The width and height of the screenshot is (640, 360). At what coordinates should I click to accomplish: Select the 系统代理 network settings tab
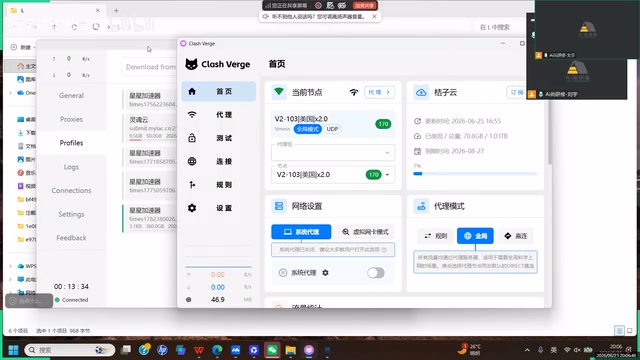[x=301, y=232]
